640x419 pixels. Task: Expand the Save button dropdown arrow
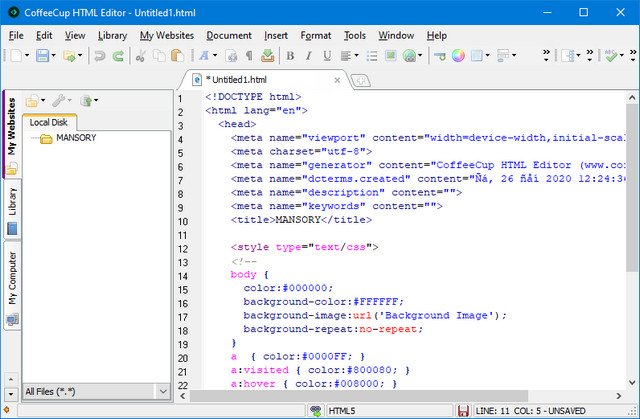coord(56,56)
